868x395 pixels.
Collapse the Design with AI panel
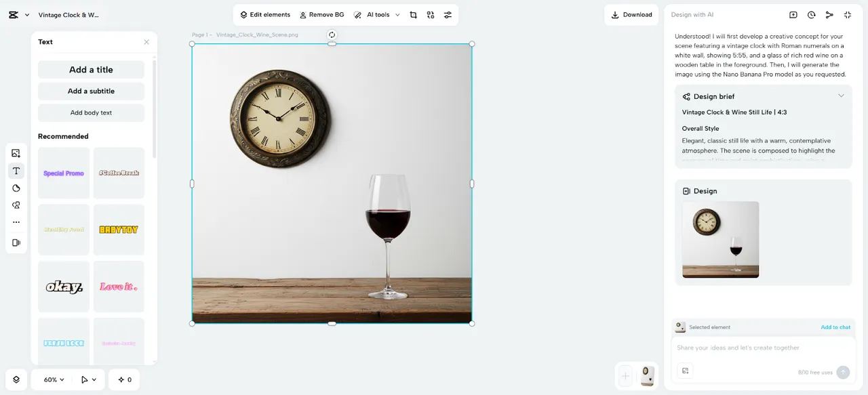tap(848, 15)
